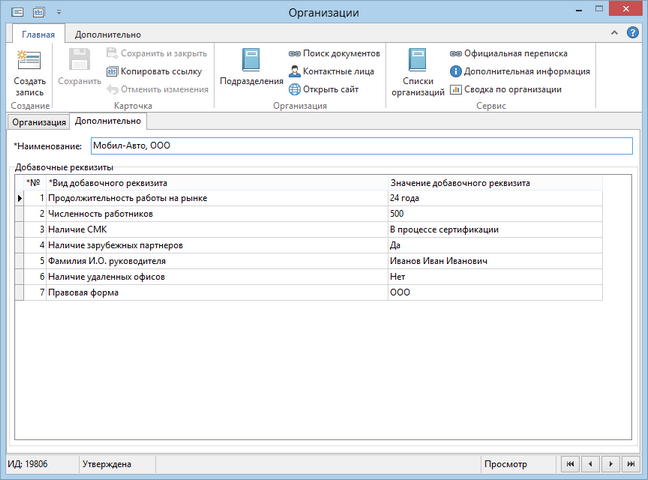Go to next record navigation button

click(x=611, y=464)
